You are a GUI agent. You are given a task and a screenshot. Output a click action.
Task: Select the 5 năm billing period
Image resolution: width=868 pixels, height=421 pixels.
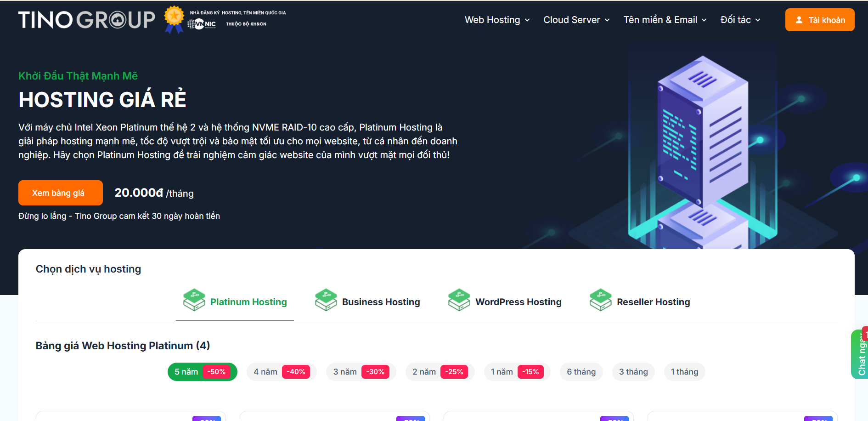(x=202, y=371)
